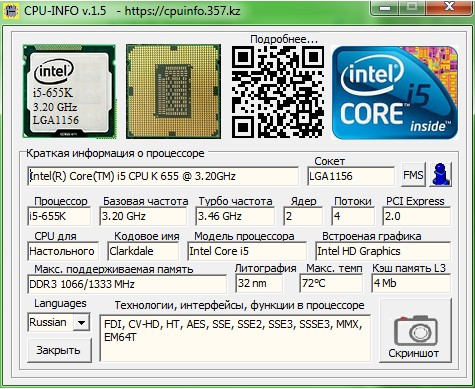Open the Languages dropdown arrow
Screen dimensions: 475x389
pos(81,322)
